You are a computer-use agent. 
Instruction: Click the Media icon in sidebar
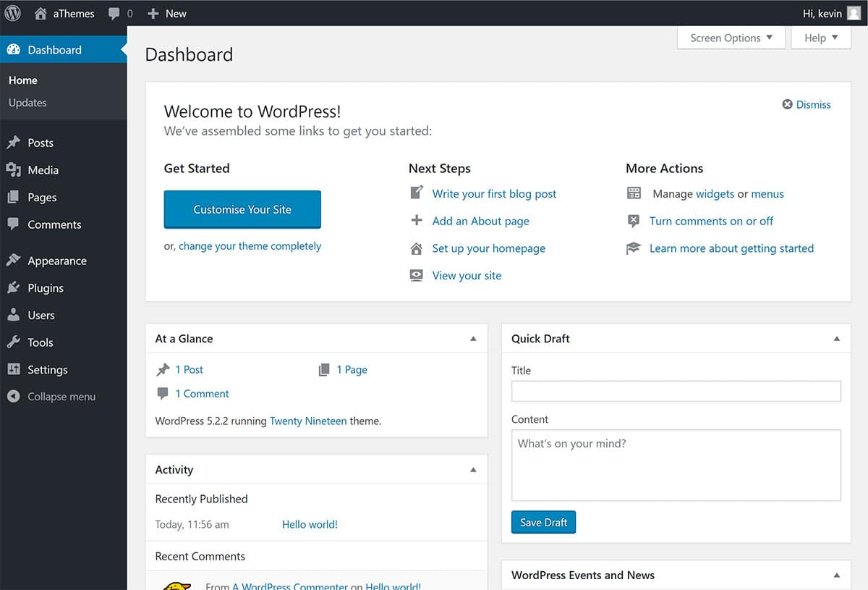click(x=13, y=170)
